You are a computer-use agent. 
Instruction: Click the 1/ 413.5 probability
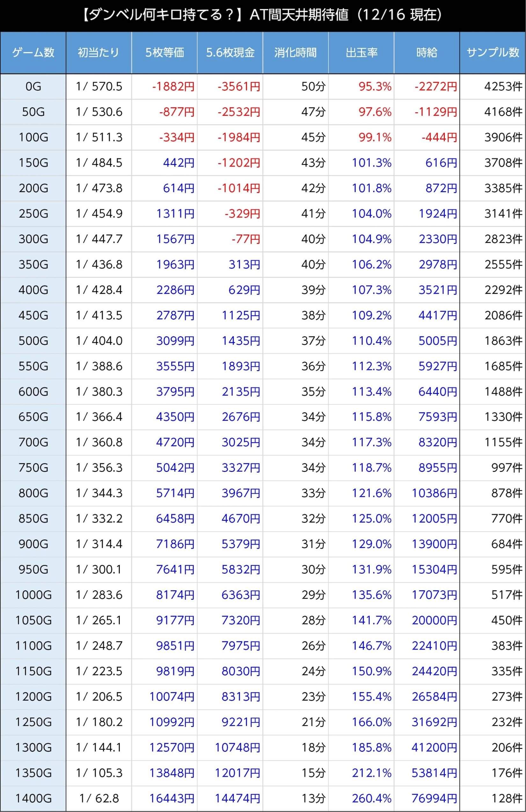tap(99, 315)
